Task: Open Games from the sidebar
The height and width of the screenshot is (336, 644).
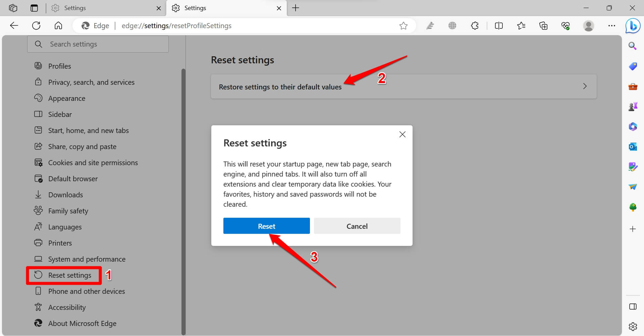Action: tap(633, 106)
